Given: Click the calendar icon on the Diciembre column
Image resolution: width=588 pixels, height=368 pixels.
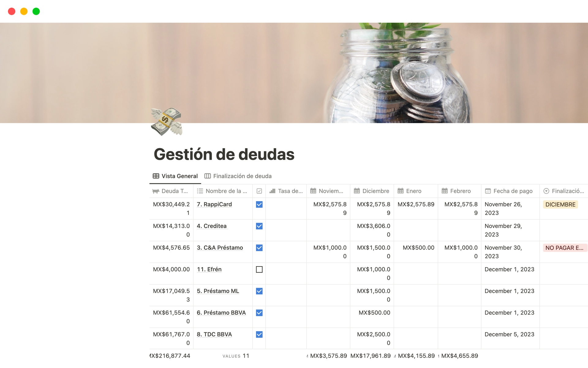Looking at the screenshot, I should (x=357, y=191).
